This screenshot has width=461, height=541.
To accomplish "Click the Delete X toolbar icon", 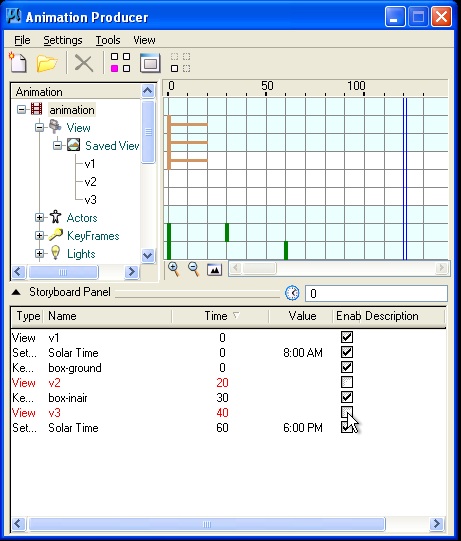I will tap(84, 63).
